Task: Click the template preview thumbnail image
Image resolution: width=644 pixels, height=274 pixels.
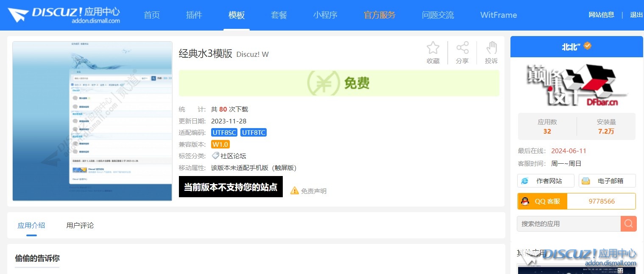Action: (92, 121)
